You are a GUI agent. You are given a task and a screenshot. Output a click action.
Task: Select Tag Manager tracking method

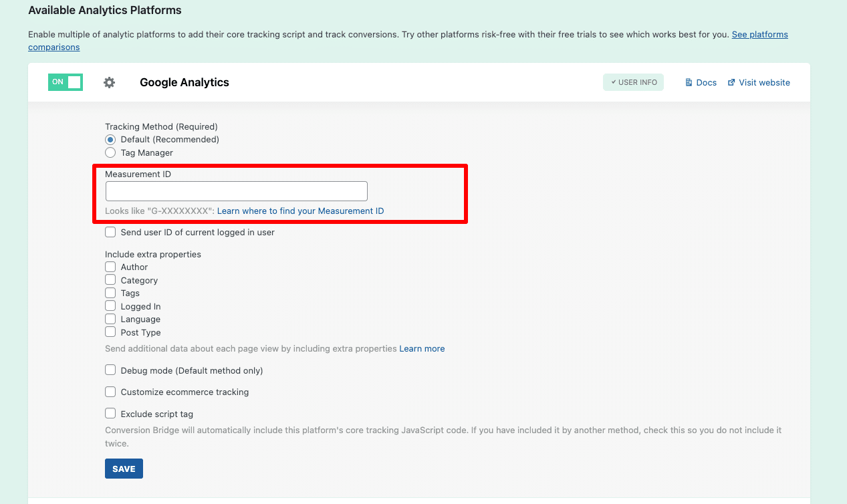[x=110, y=152]
